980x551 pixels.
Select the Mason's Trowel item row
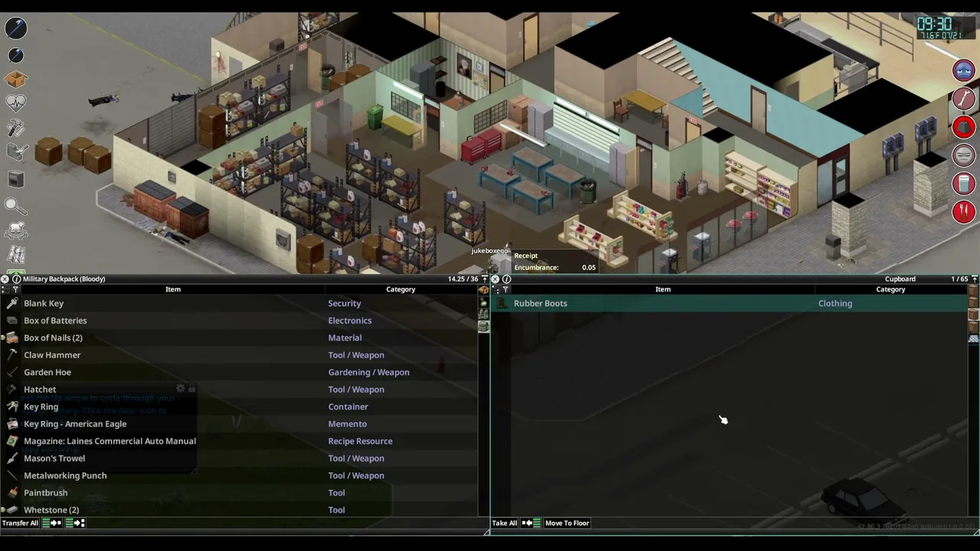tap(239, 458)
